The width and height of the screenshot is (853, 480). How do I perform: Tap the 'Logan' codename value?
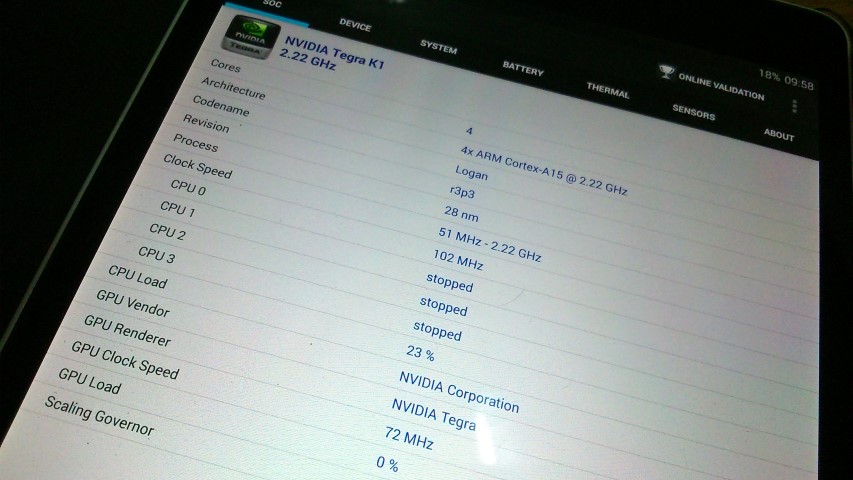472,173
